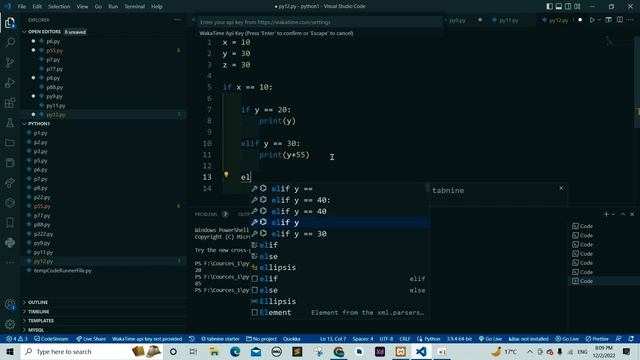640x360 pixels.
Task: Maximize the terminal panel with chevron up
Action: (623, 214)
